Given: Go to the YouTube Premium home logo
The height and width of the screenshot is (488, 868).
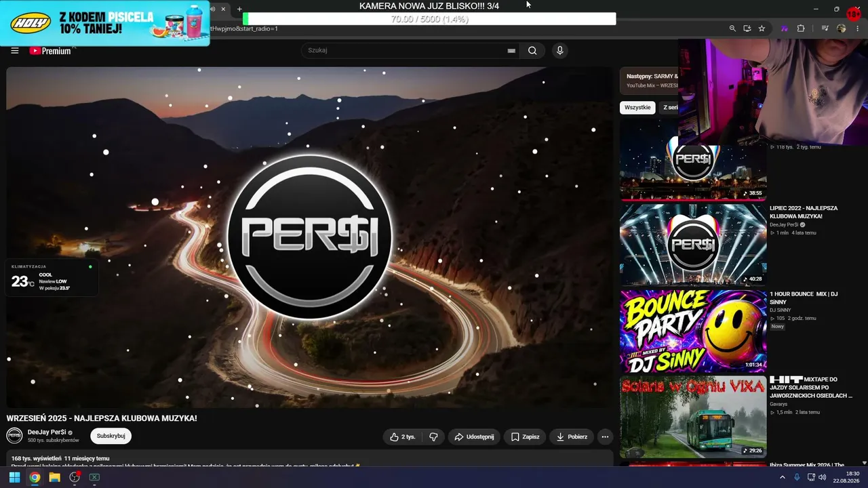Looking at the screenshot, I should pyautogui.click(x=50, y=50).
